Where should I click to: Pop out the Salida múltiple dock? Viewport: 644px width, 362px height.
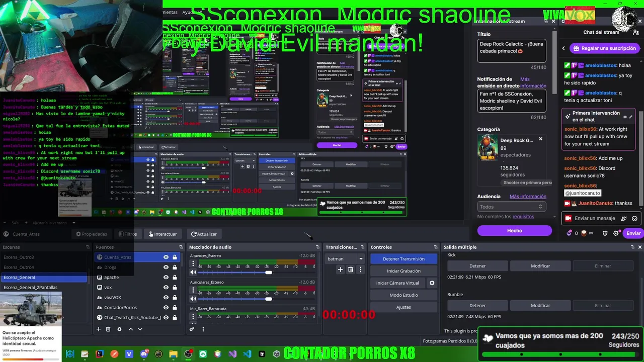pos(632,247)
